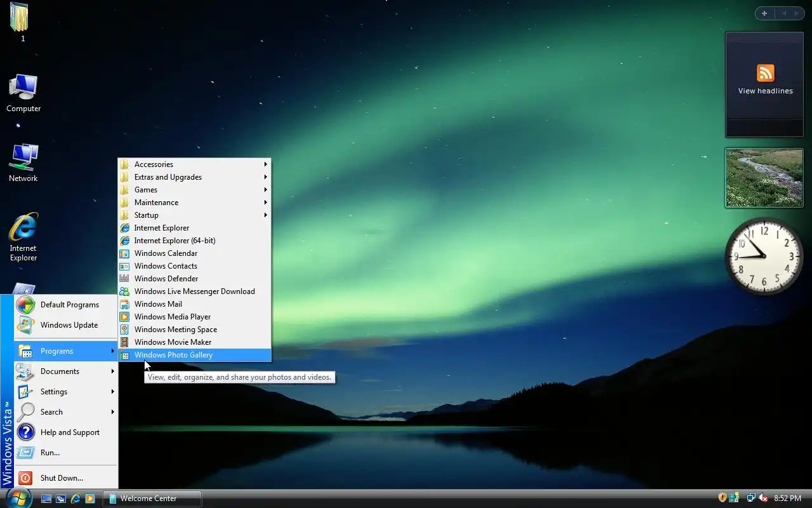Open the Network desktop icon
This screenshot has width=812, height=508.
[x=23, y=163]
